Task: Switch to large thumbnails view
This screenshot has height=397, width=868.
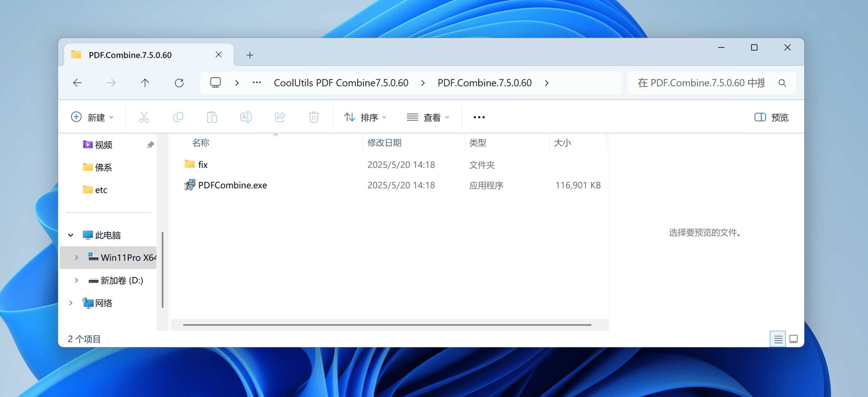Action: pos(793,339)
